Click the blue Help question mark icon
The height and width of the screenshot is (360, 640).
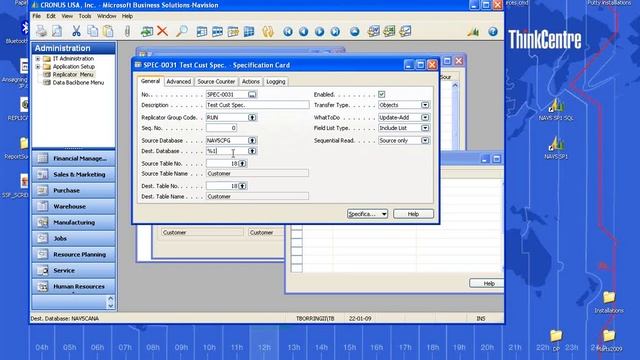493,31
